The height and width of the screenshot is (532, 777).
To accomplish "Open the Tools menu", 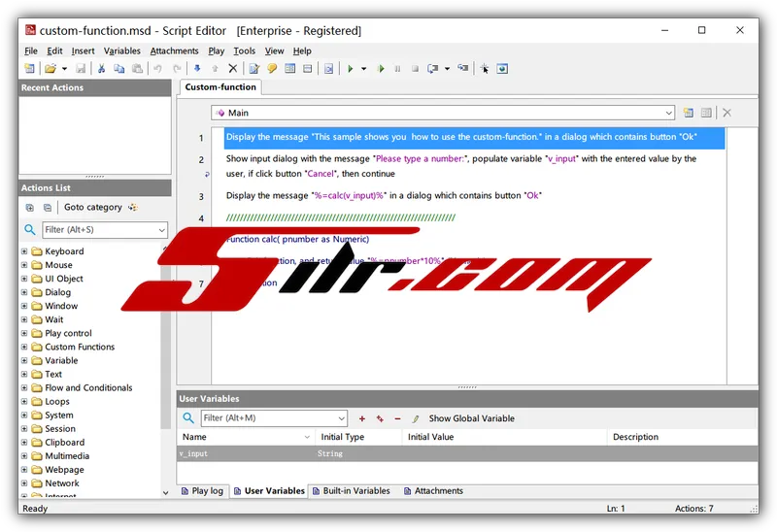I will (x=245, y=51).
